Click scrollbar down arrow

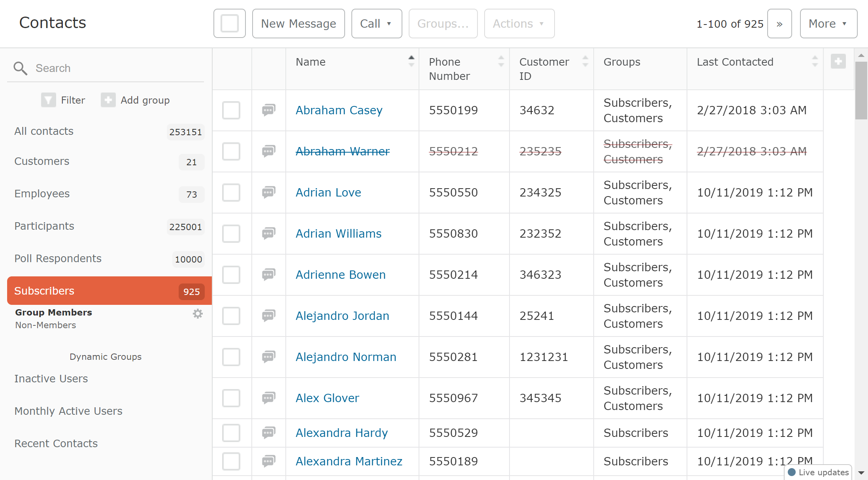pos(861,473)
